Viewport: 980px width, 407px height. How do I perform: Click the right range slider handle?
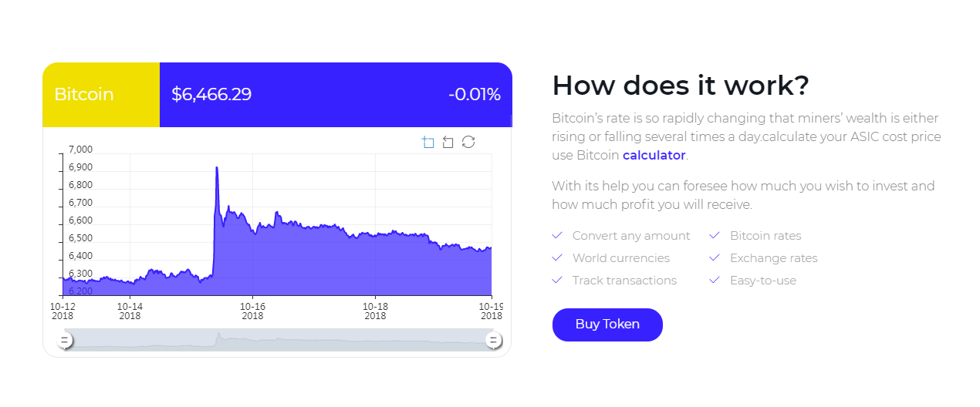tap(493, 340)
